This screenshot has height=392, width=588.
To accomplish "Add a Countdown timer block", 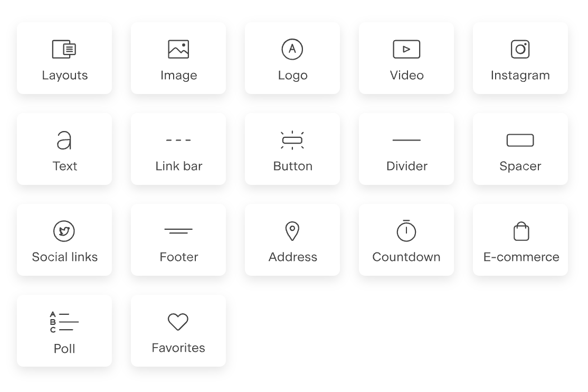I will pos(406,240).
